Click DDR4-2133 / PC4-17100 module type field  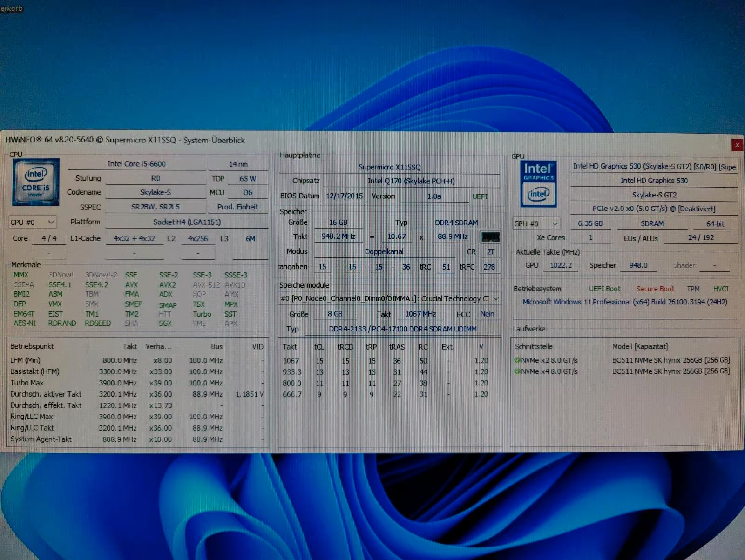pyautogui.click(x=403, y=329)
